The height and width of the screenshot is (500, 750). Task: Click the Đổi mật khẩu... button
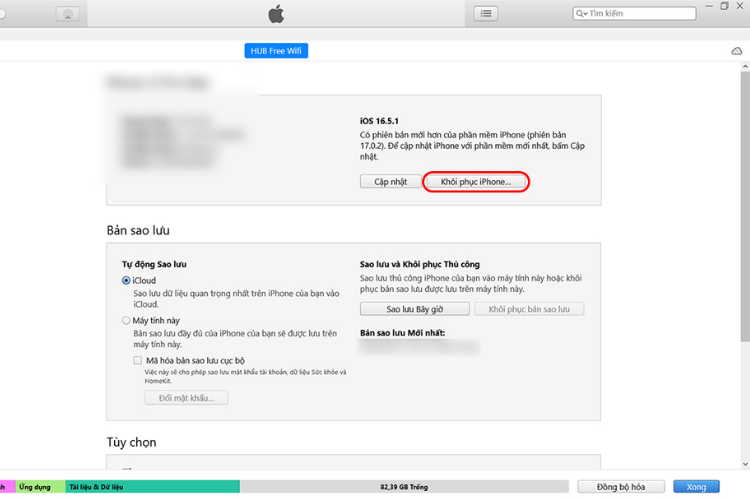click(x=187, y=398)
